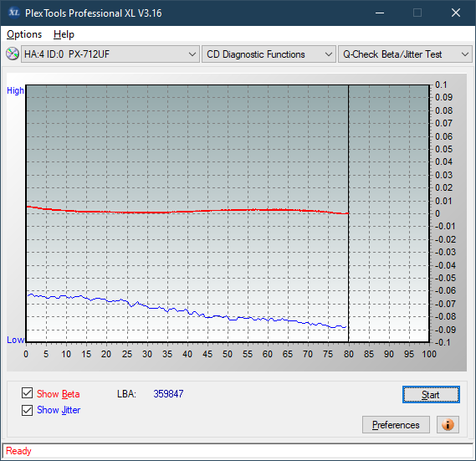The image size is (476, 461).
Task: Click the blue Show Jitter label
Action: click(59, 410)
